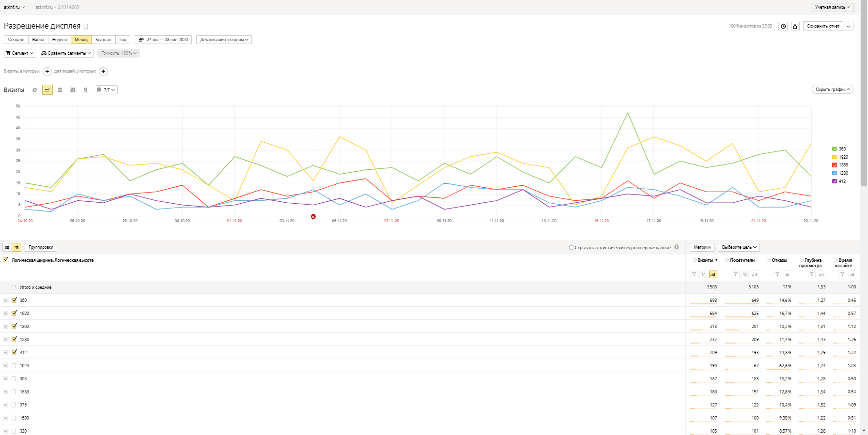Select the line chart view icon
The width and height of the screenshot is (868, 435).
47,90
